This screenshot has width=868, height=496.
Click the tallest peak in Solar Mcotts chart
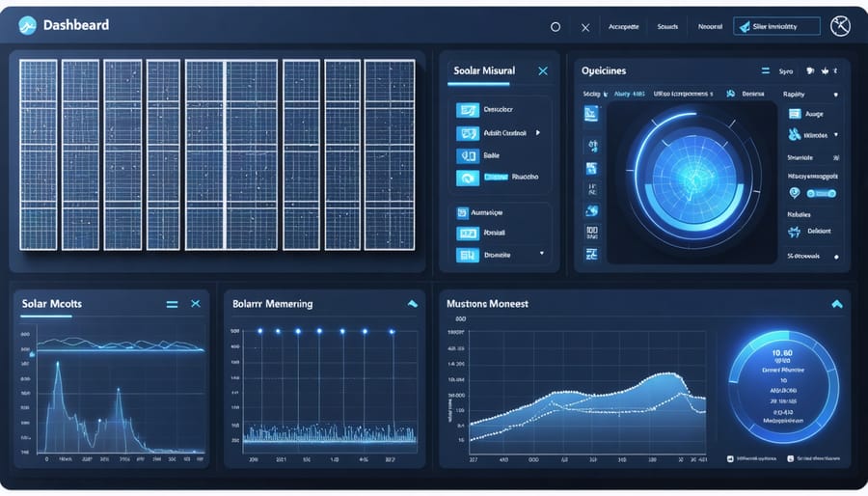58,365
